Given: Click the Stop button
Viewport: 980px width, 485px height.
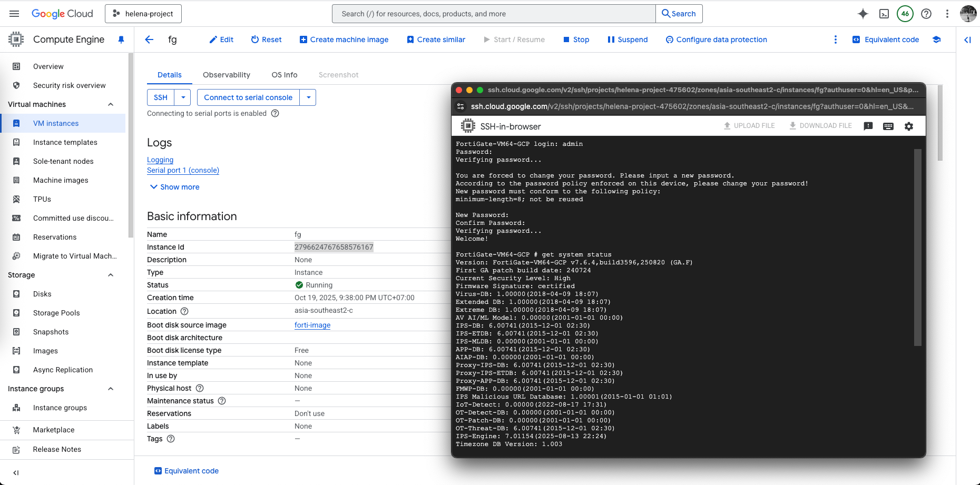Looking at the screenshot, I should coord(576,39).
